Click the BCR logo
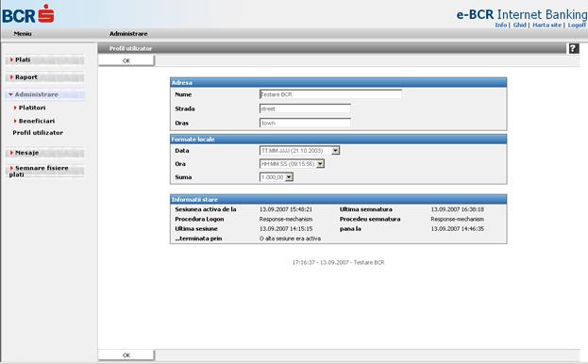Screen dimensions: 588x364 [28, 14]
